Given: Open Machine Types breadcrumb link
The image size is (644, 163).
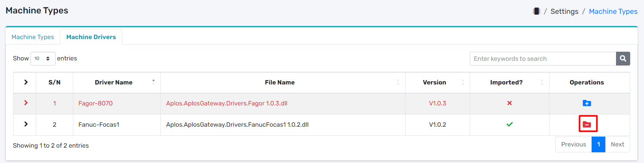Looking at the screenshot, I should click(x=613, y=11).
